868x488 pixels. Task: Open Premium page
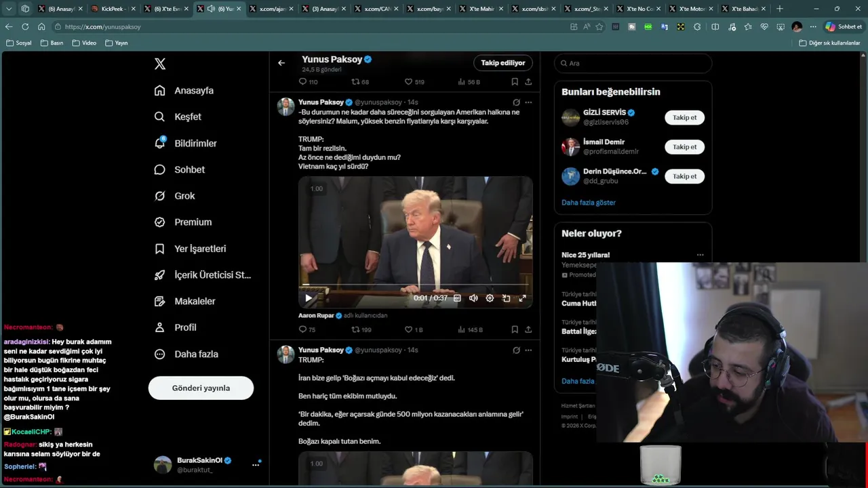pyautogui.click(x=182, y=222)
